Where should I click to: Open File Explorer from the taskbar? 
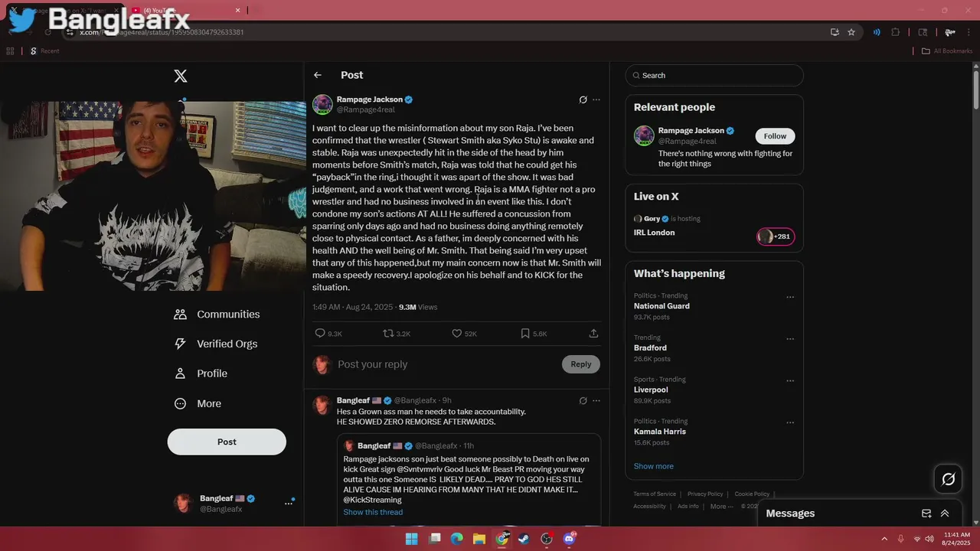coord(479,539)
